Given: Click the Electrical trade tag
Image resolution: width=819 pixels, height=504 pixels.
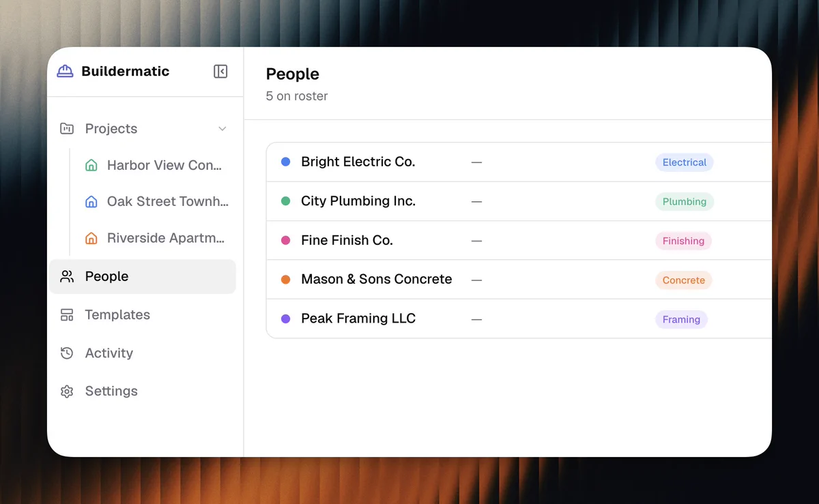Looking at the screenshot, I should [685, 162].
